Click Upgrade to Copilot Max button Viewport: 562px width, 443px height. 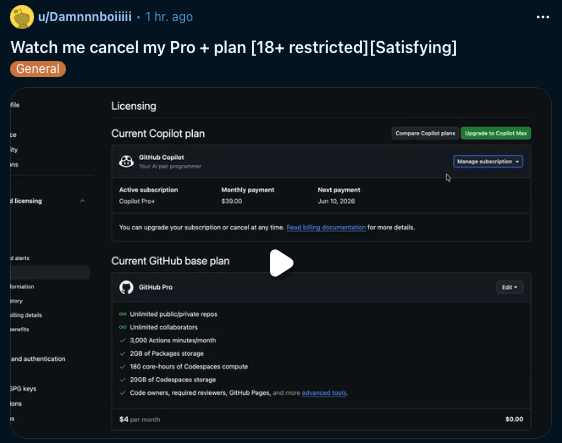pyautogui.click(x=496, y=133)
